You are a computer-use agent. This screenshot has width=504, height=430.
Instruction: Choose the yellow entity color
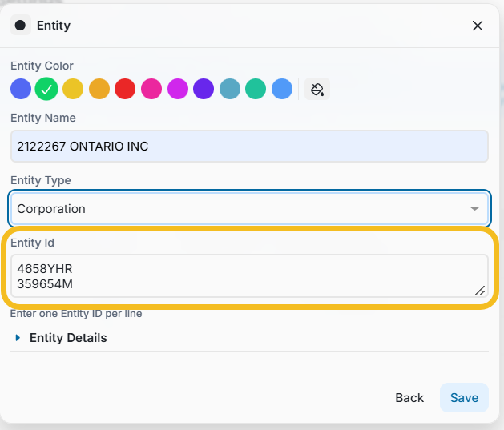point(73,89)
